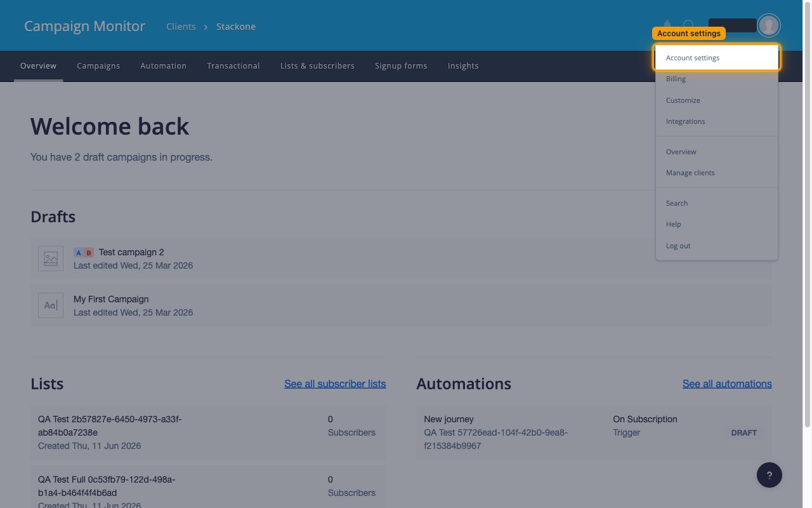Screen dimensions: 812x508
Task: Switch to the Insights tab
Action: click(463, 66)
